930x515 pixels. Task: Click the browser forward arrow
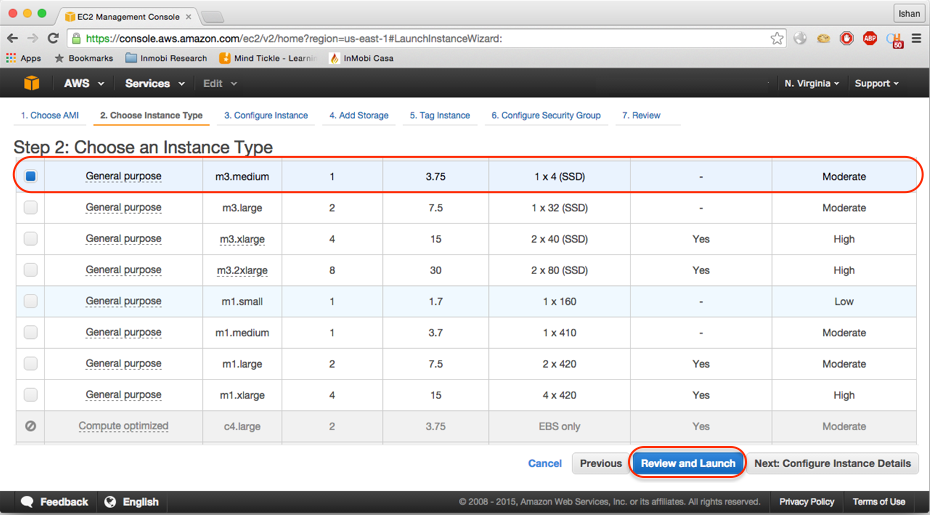pos(33,39)
